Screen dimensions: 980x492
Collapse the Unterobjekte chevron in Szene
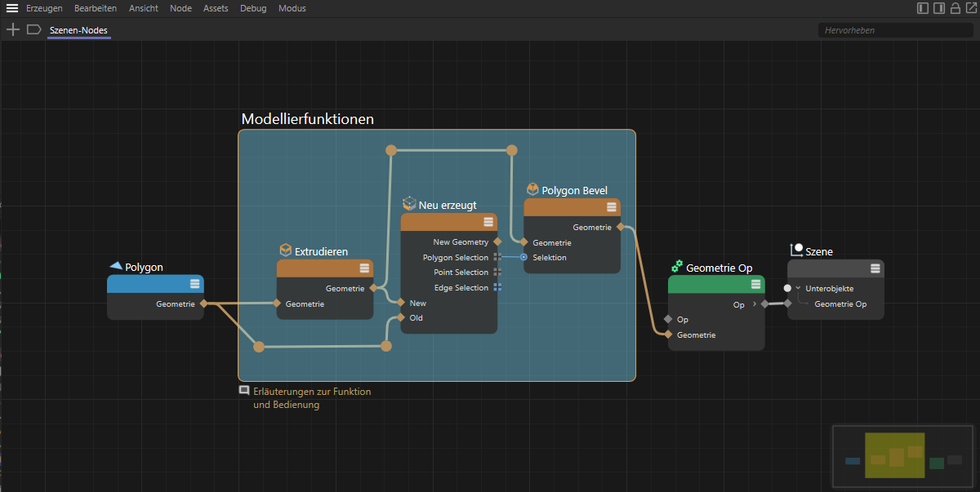[x=798, y=288]
